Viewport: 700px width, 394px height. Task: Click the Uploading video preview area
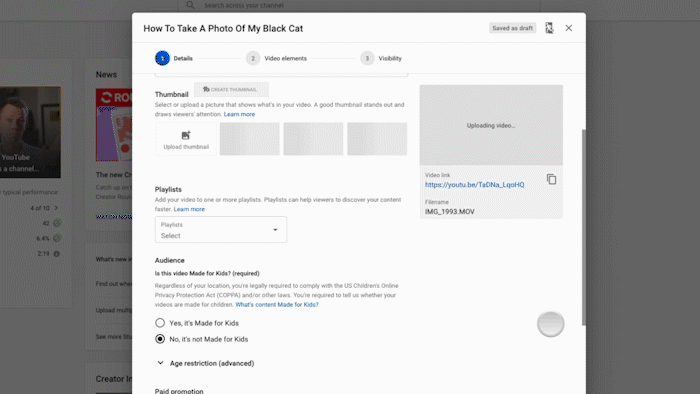point(491,125)
